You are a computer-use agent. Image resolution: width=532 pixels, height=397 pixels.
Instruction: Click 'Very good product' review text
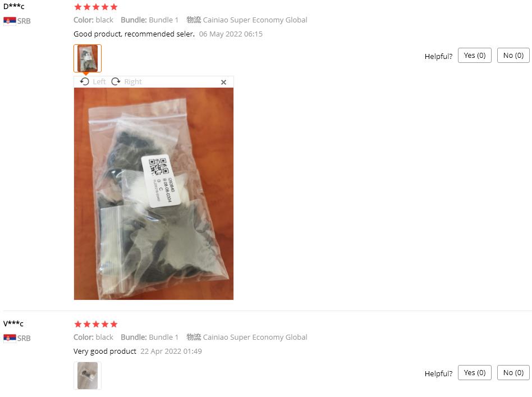(105, 351)
